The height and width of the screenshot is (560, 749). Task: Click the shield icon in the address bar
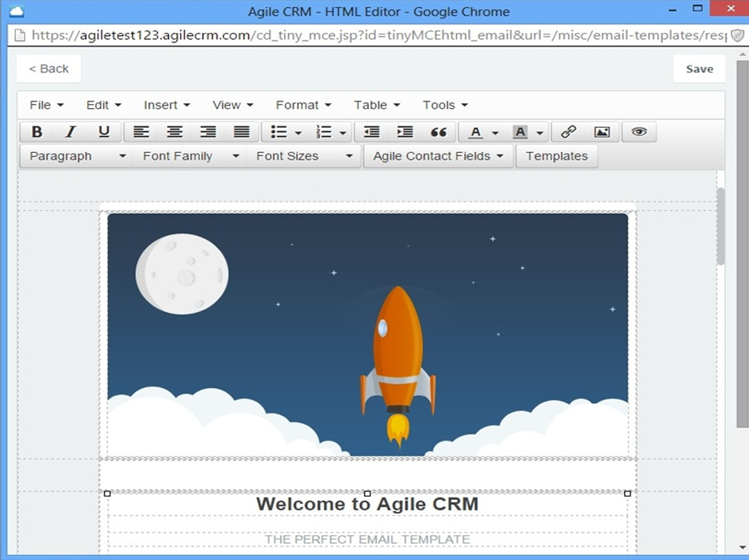coord(738,35)
